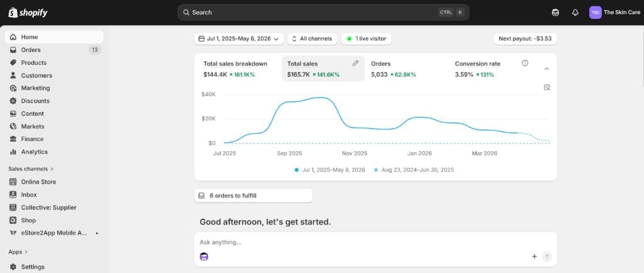
Task: Open 6 orders to fulfill
Action: pyautogui.click(x=253, y=196)
